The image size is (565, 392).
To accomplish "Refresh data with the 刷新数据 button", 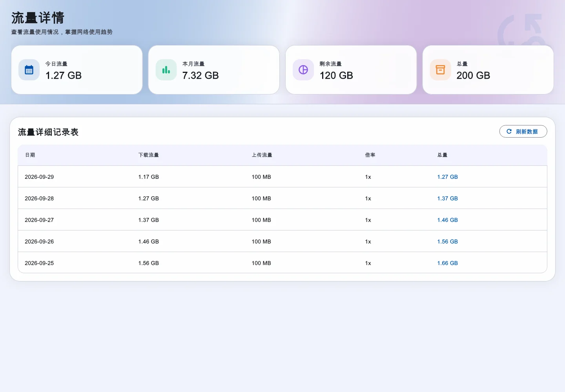I will click(x=523, y=131).
